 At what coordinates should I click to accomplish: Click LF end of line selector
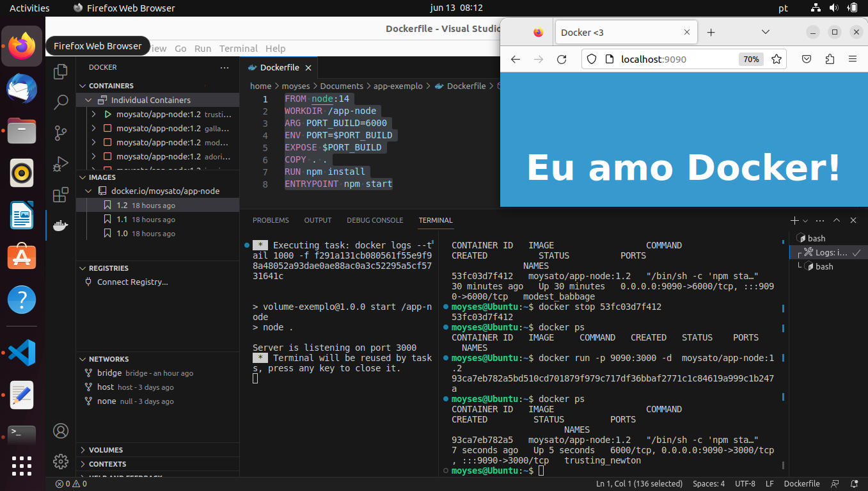click(769, 484)
